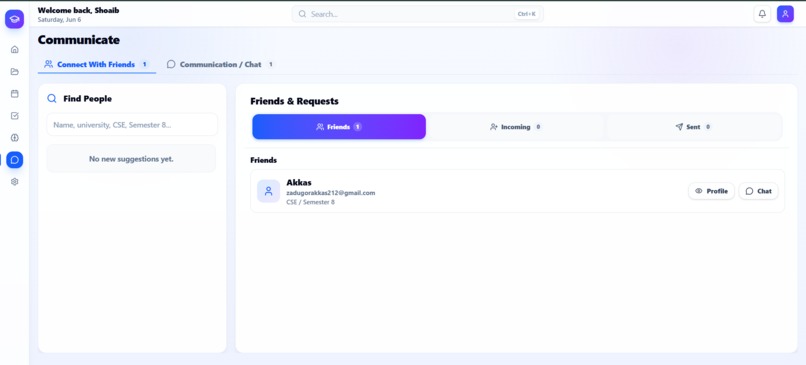The image size is (806, 365).
Task: Click the "Communicate" page title
Action: point(79,40)
